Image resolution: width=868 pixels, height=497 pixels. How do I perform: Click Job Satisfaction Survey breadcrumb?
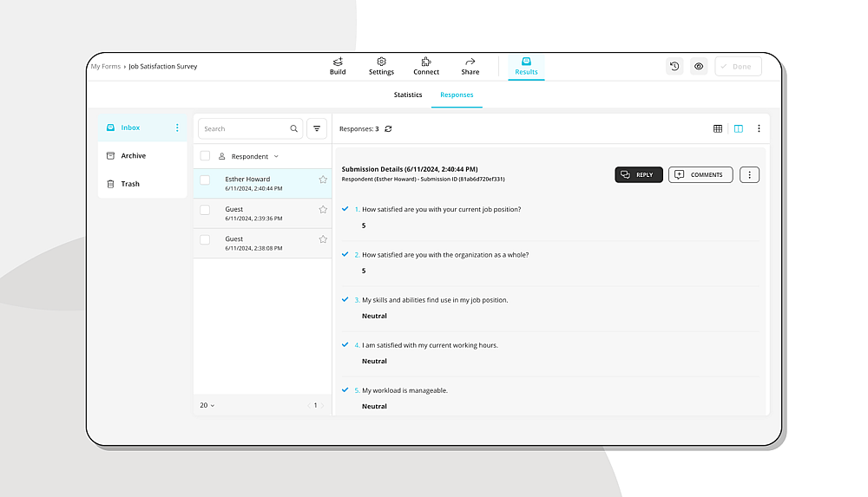(x=163, y=67)
